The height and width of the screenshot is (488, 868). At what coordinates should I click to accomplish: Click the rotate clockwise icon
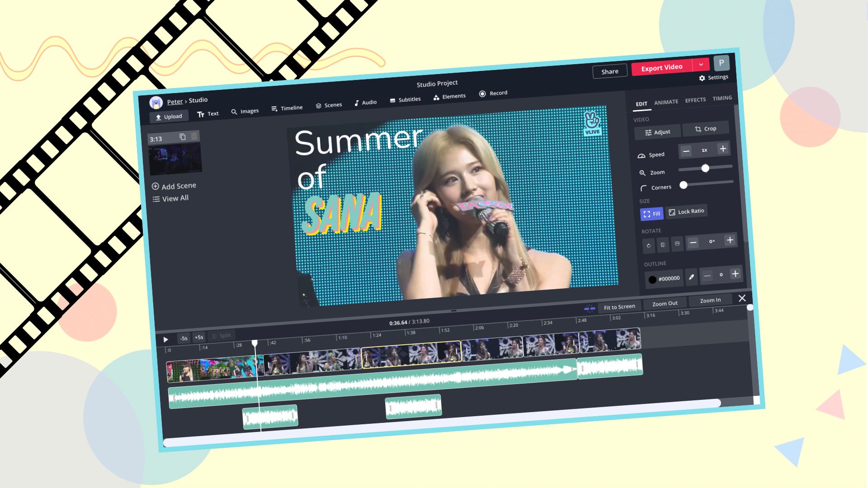point(649,245)
